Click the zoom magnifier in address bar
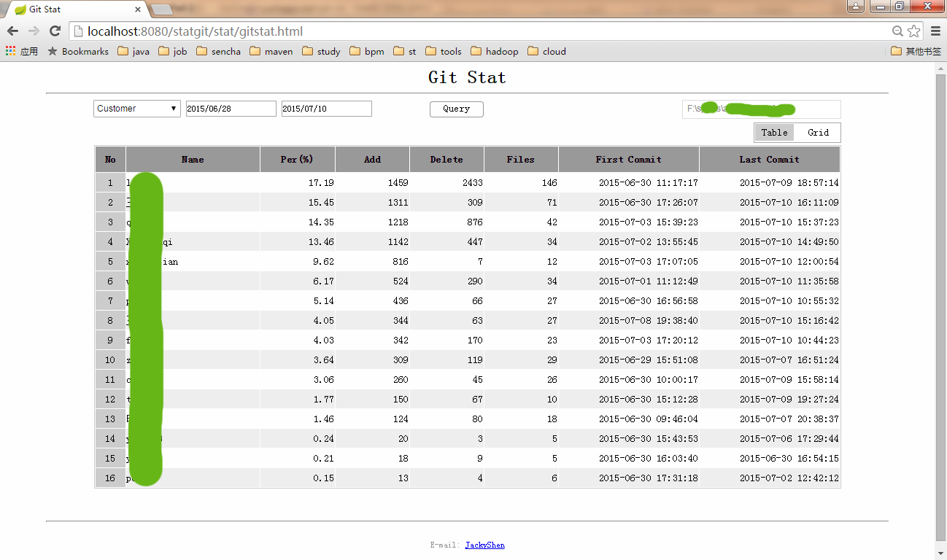This screenshot has height=560, width=947. (898, 31)
